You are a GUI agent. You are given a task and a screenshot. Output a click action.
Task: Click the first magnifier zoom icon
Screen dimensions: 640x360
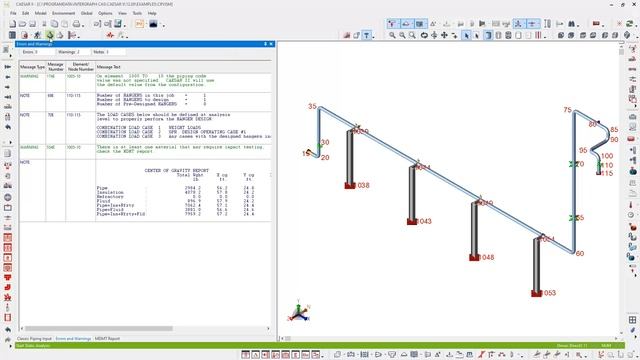[x=392, y=36]
